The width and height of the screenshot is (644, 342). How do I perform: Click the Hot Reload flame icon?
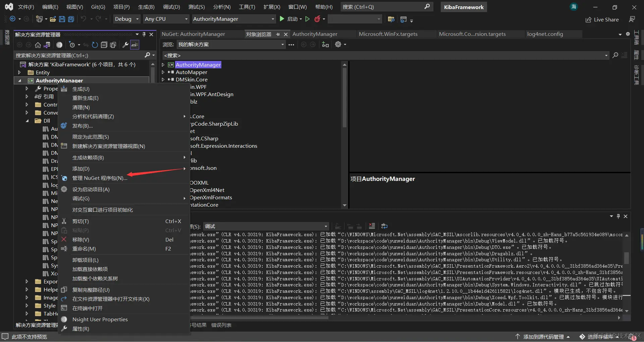click(317, 19)
